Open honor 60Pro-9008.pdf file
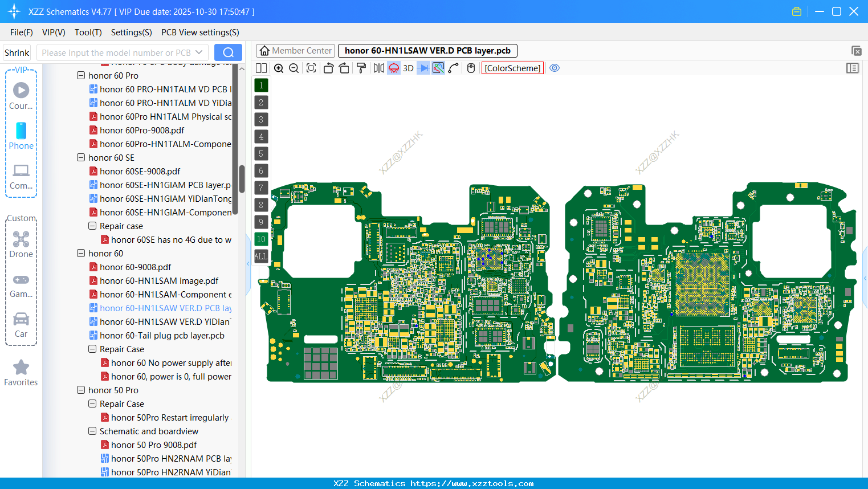Viewport: 868px width, 489px height. point(142,130)
